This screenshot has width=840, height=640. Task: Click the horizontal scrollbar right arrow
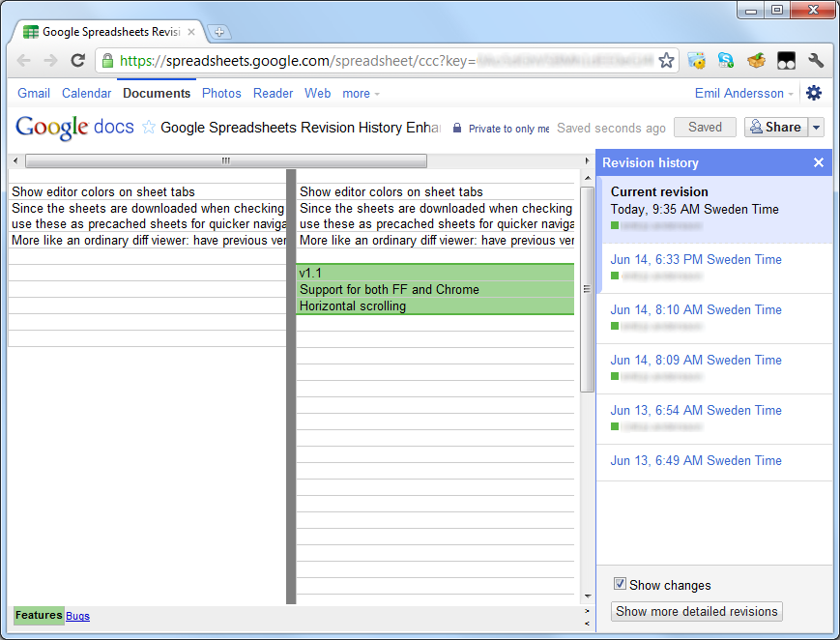(x=587, y=160)
